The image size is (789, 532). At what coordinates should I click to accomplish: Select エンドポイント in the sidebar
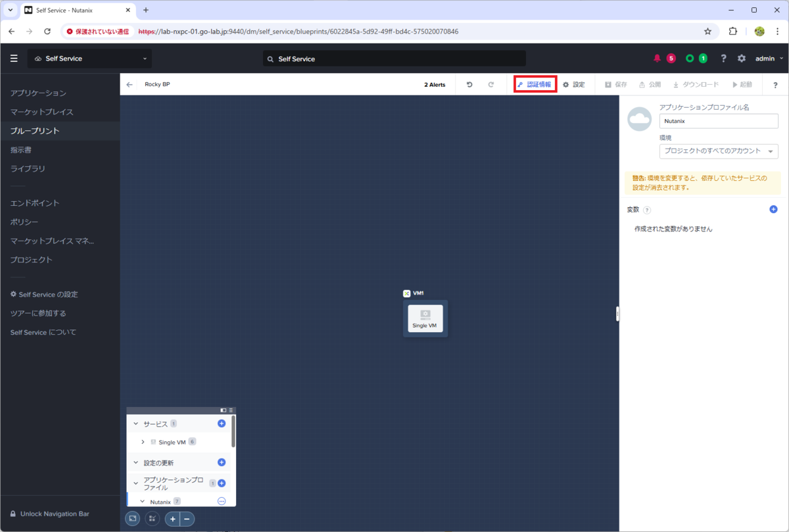(x=35, y=203)
